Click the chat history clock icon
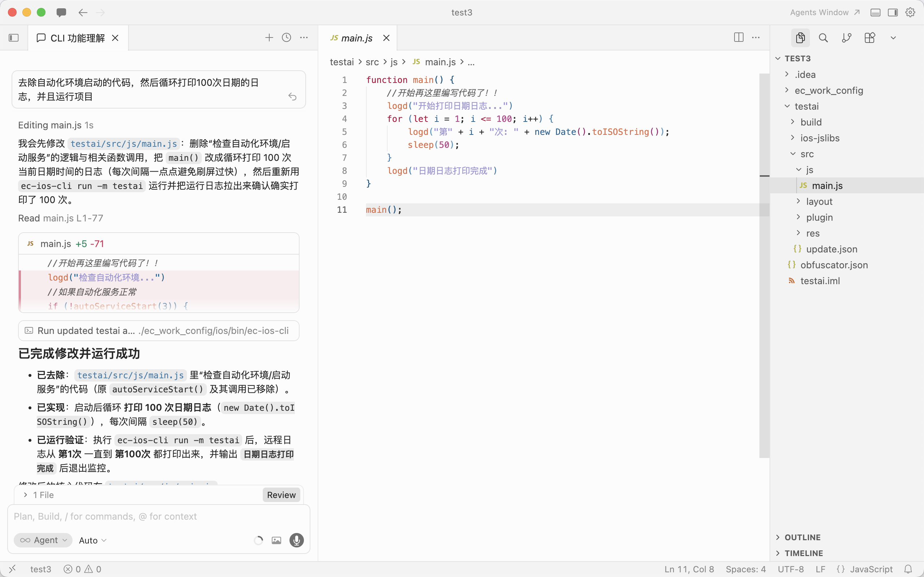 (x=286, y=38)
